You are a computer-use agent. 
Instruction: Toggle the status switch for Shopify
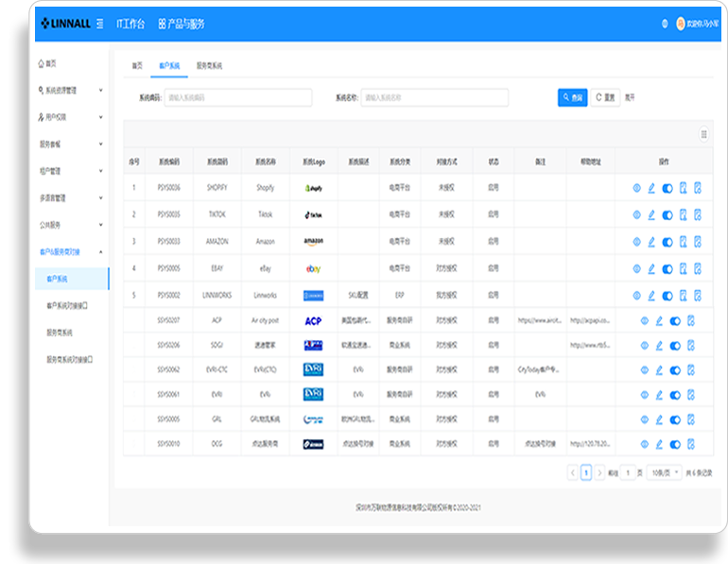667,188
